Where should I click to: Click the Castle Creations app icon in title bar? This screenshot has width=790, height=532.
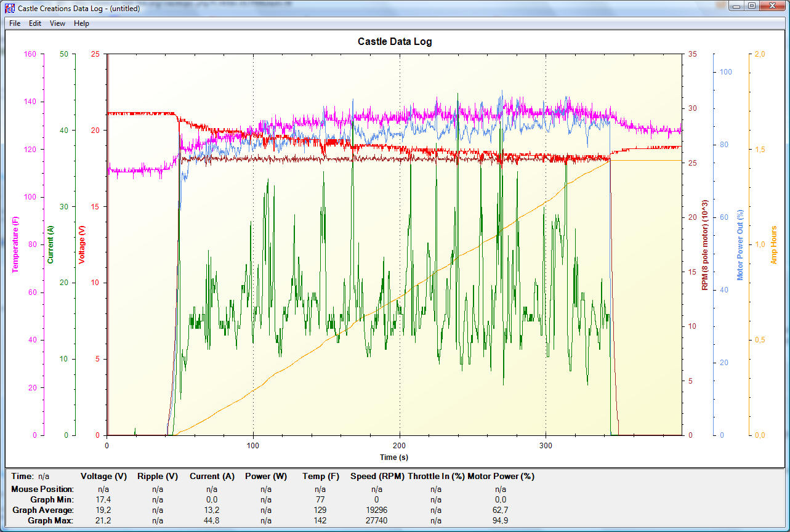click(9, 8)
